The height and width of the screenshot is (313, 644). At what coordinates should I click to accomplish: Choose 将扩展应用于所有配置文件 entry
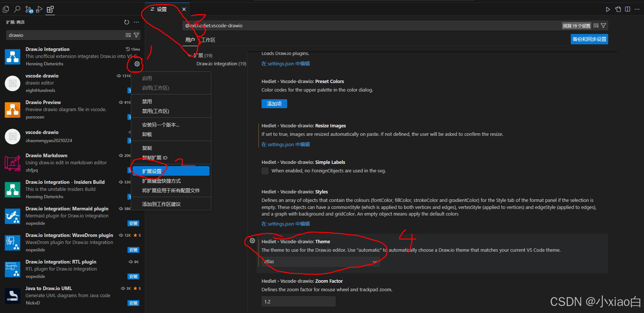click(171, 190)
